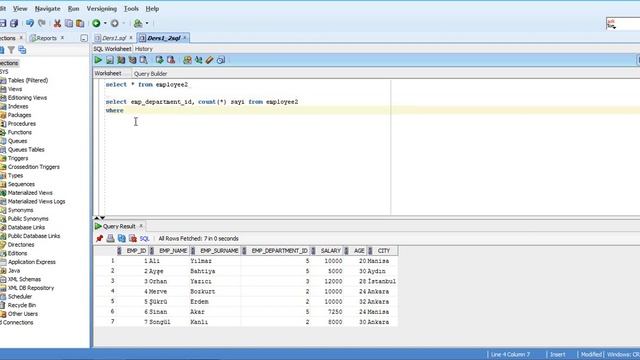Select Other Users in the tree
The width and height of the screenshot is (640, 360).
click(x=22, y=314)
